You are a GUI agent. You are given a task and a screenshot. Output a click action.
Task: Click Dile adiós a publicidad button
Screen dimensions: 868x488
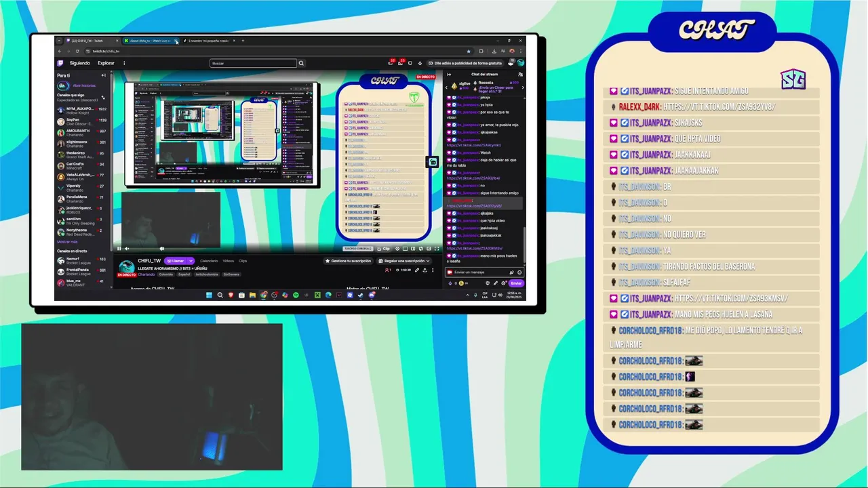click(465, 63)
